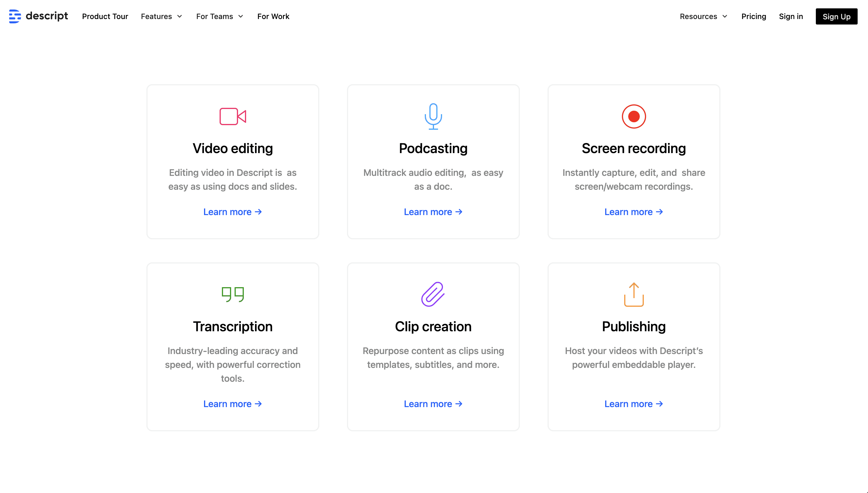Click the Sign in link
This screenshot has height=493, width=868.
pos(791,16)
